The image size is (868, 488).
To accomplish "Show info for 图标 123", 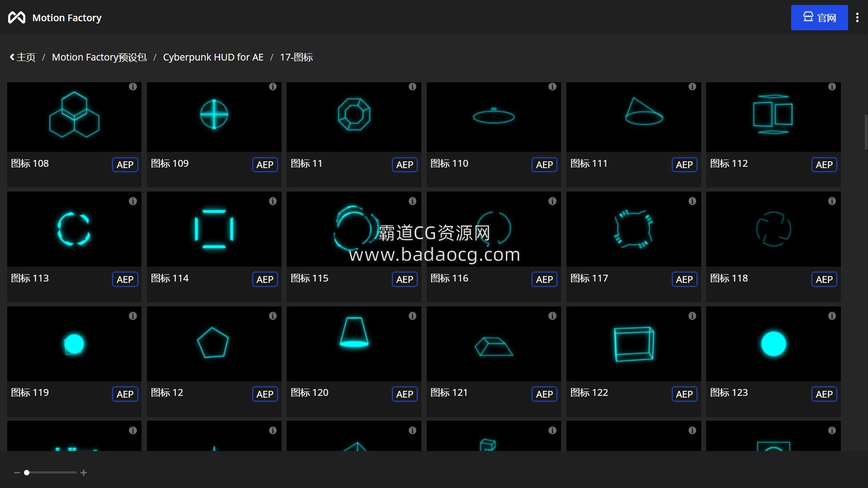I will point(832,316).
